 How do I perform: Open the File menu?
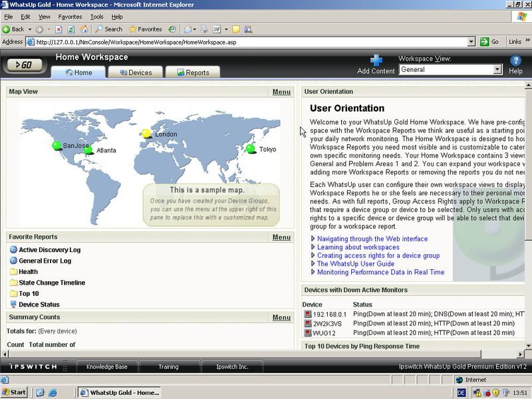(9, 17)
